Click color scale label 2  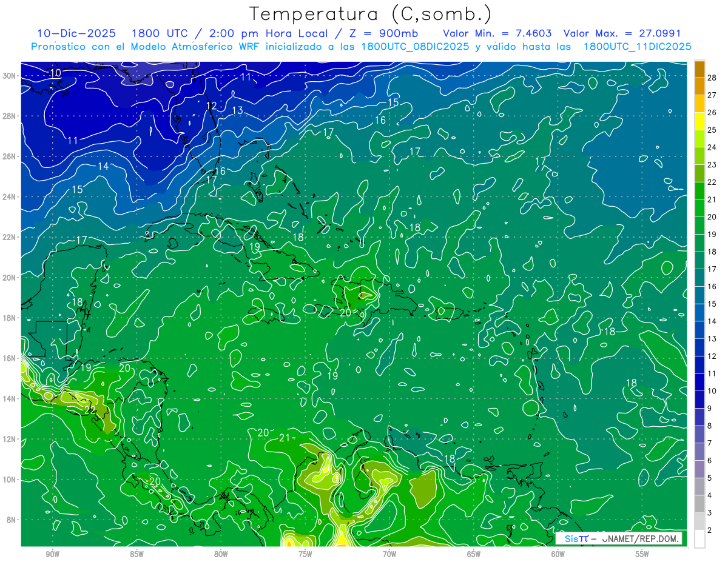pyautogui.click(x=710, y=530)
